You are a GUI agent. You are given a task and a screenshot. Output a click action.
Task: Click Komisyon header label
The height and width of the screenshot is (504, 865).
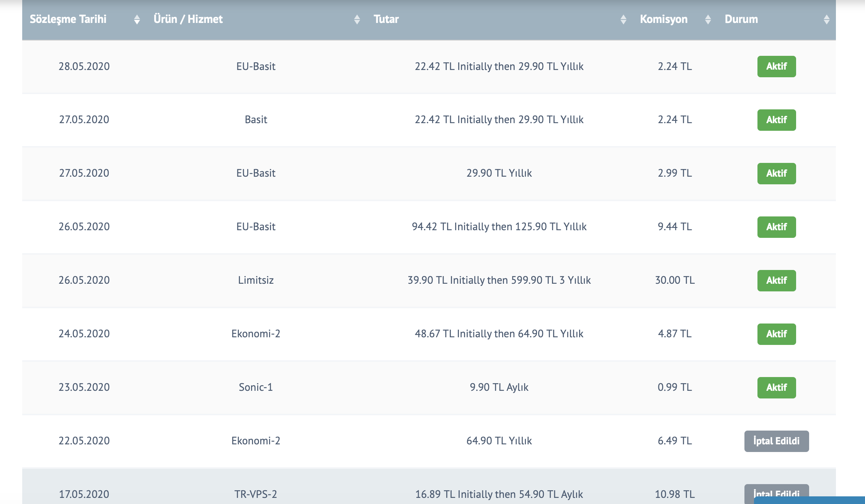664,19
